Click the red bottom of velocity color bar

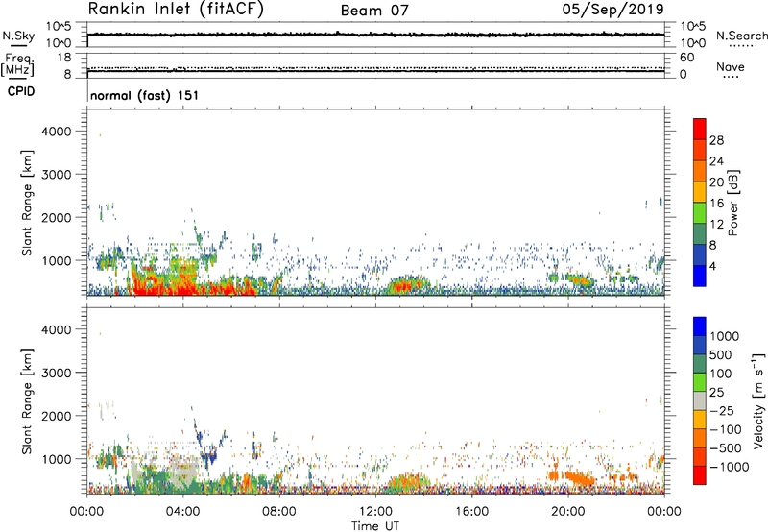[x=700, y=475]
